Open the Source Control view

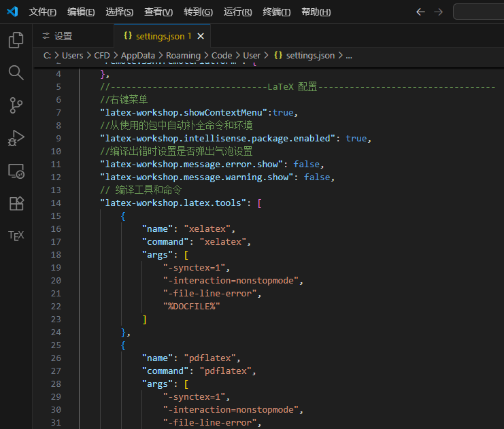coord(16,105)
